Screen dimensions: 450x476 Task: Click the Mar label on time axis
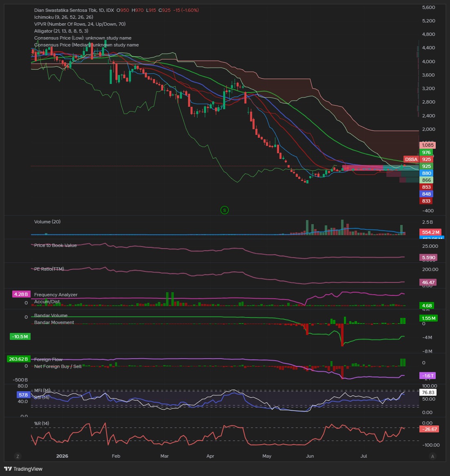pyautogui.click(x=164, y=456)
